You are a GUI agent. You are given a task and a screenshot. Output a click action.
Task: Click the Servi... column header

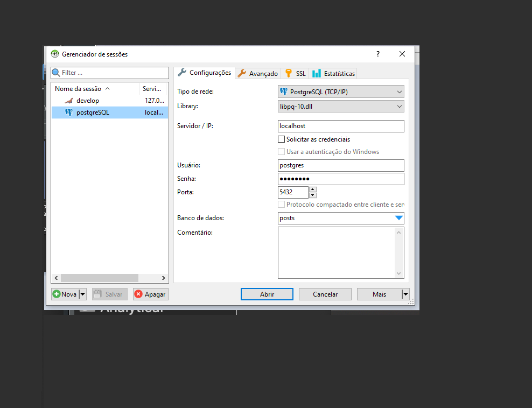click(x=153, y=89)
